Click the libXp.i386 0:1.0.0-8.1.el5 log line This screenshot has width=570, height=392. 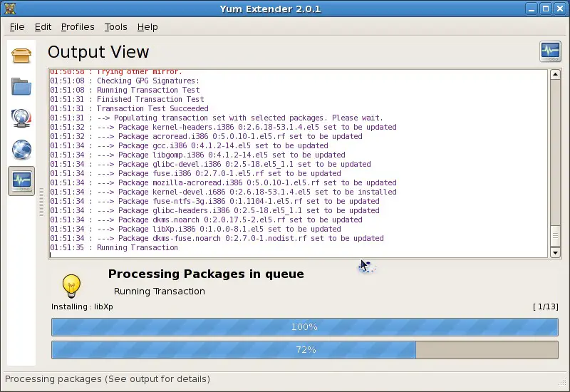click(x=195, y=229)
